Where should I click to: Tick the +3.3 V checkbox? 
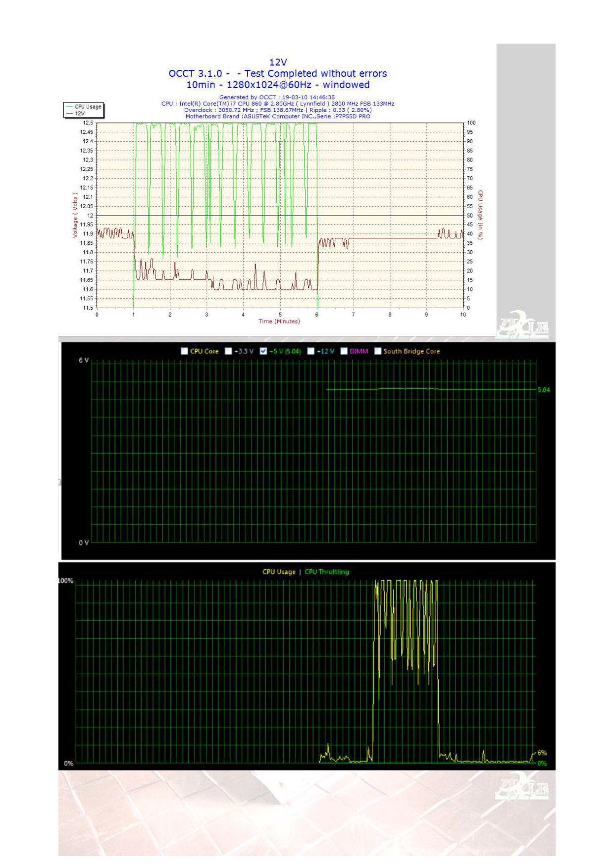[228, 351]
